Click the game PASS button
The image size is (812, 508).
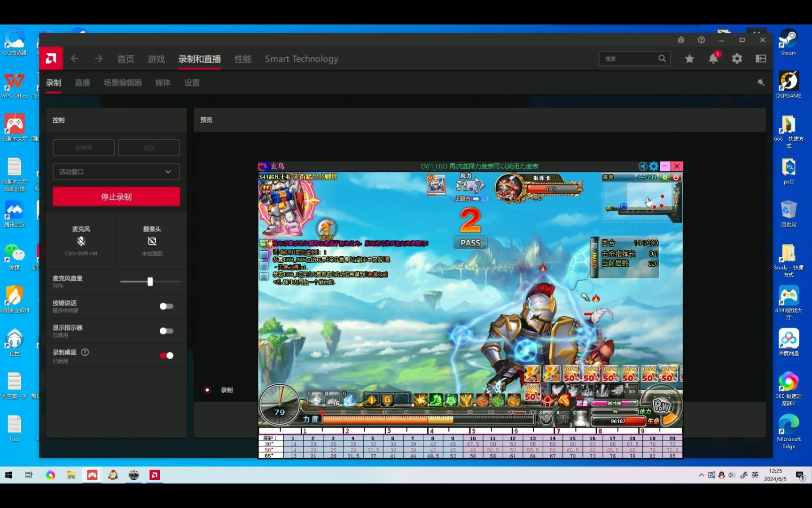click(x=470, y=243)
